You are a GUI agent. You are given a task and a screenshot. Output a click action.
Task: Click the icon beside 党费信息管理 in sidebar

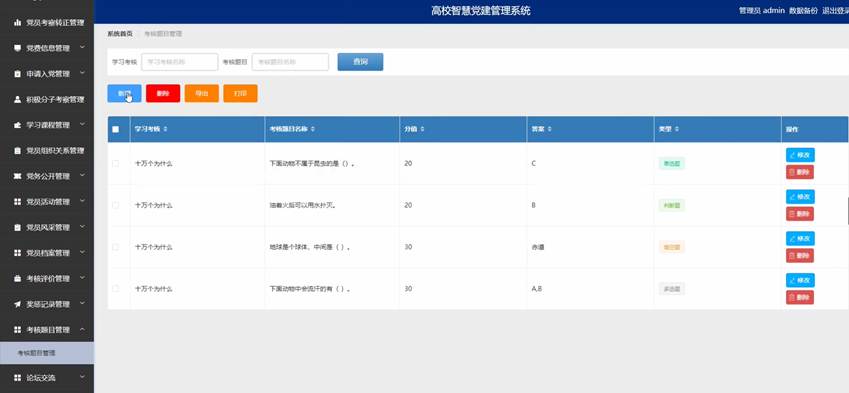17,48
